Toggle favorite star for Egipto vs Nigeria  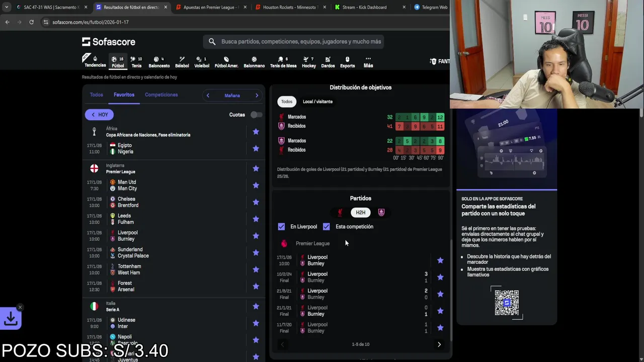click(256, 148)
